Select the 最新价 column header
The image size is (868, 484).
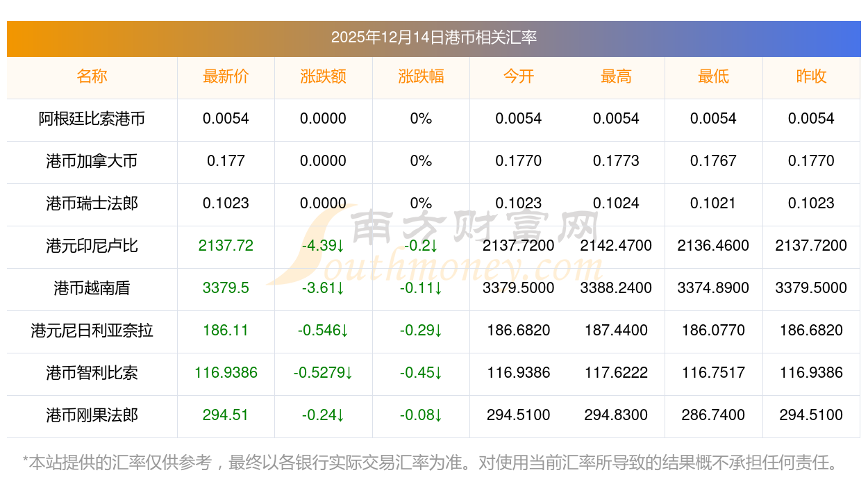[226, 76]
